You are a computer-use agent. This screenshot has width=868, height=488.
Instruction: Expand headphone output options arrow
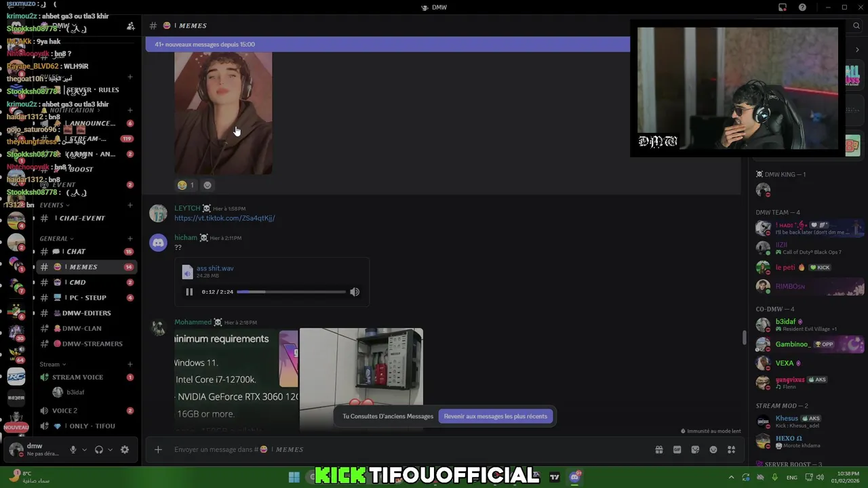click(x=110, y=449)
